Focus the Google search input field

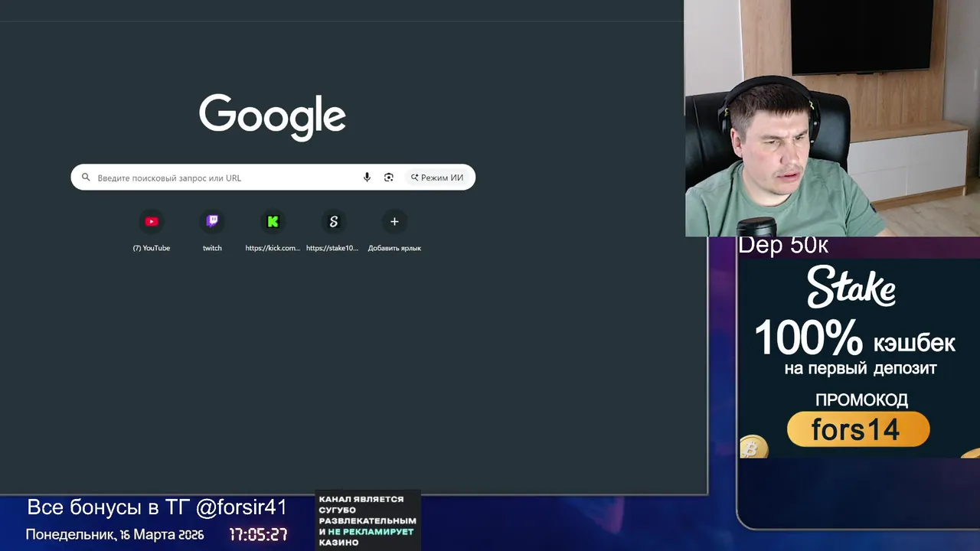pyautogui.click(x=273, y=178)
